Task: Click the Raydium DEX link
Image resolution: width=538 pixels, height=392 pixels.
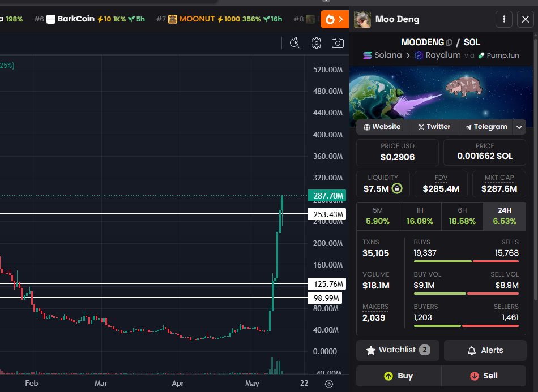Action: pyautogui.click(x=438, y=55)
